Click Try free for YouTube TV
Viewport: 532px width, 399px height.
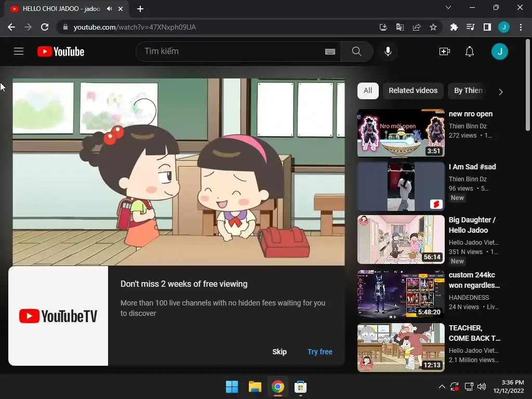point(320,352)
